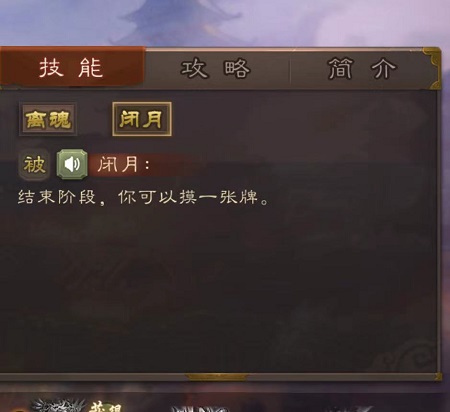Click the middle silver emblem below the panel
Viewport: 450px width, 412px height.
[199, 408]
